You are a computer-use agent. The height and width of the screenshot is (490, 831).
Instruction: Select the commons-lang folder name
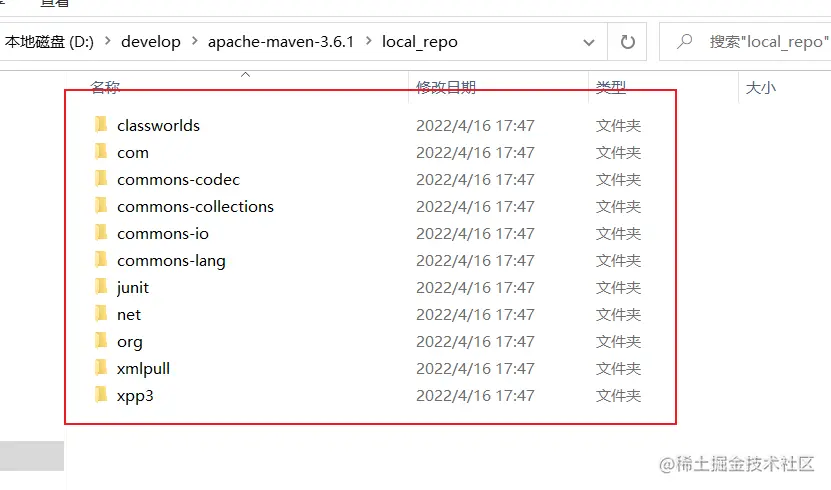tap(171, 261)
